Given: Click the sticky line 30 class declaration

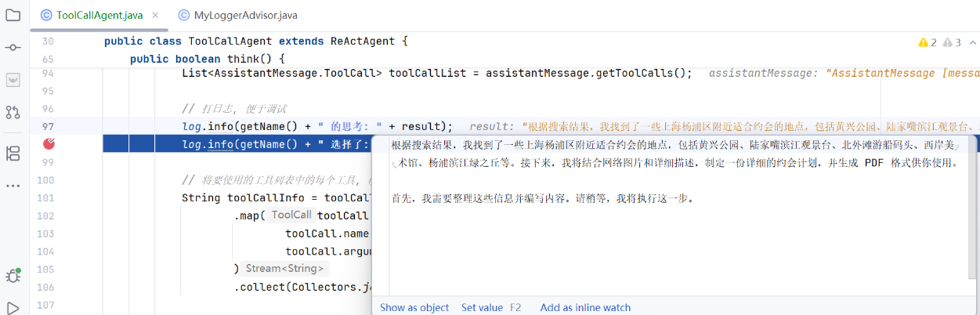Looking at the screenshot, I should click(x=255, y=42).
